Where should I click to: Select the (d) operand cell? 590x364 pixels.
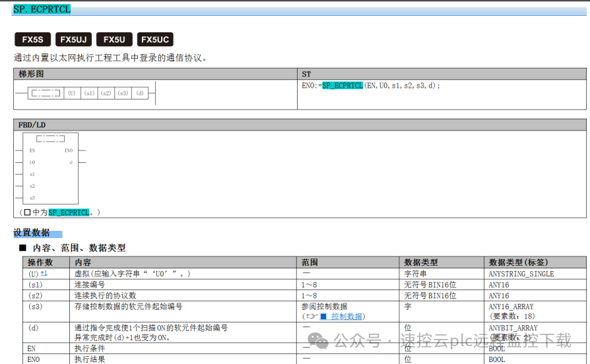46,332
